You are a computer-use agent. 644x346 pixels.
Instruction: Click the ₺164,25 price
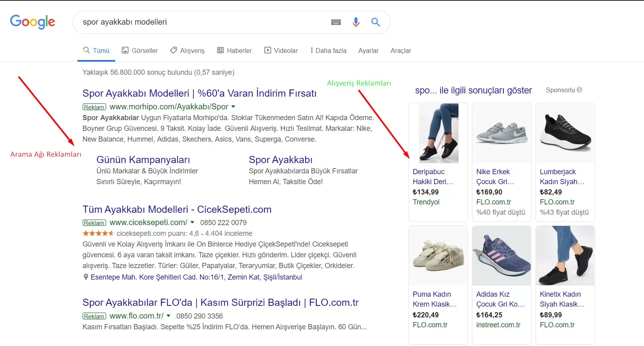[489, 315]
